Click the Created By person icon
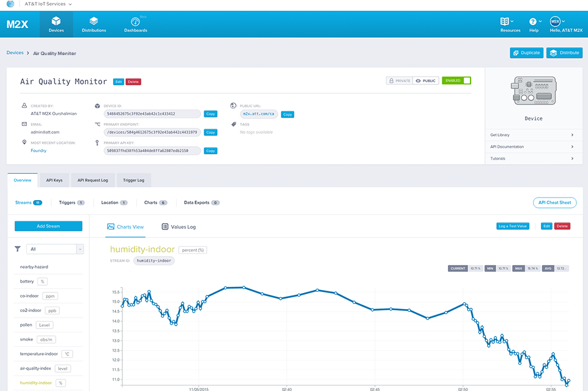The image size is (588, 391). [x=24, y=106]
